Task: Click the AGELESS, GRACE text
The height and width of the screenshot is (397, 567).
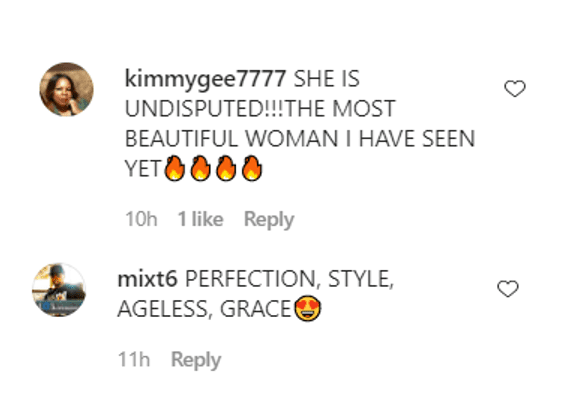Action: tap(205, 310)
